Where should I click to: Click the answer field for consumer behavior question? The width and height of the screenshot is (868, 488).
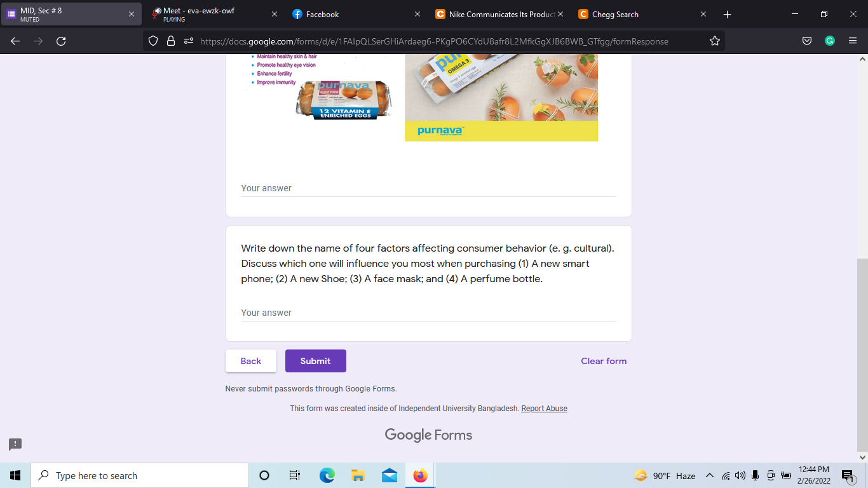(429, 313)
